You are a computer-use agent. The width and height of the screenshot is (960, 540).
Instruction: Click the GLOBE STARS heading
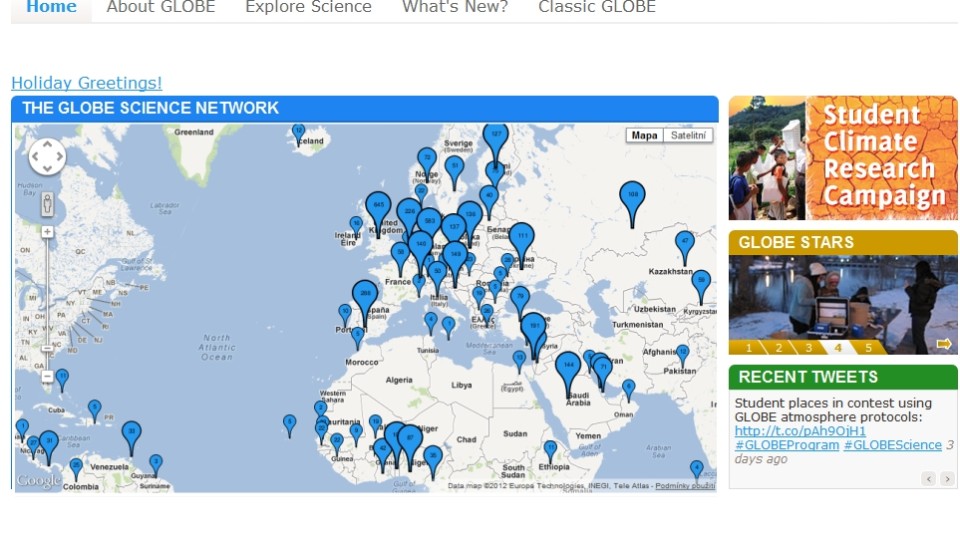point(795,242)
